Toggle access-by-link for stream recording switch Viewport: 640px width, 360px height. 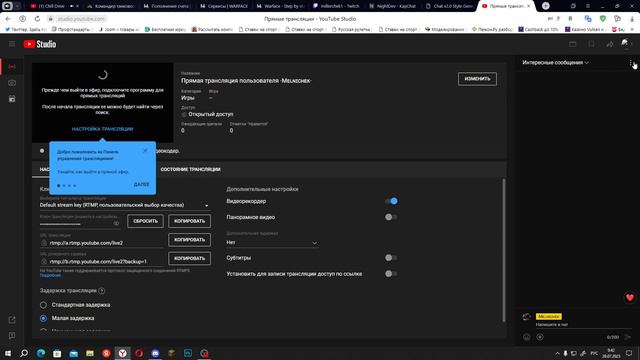391,274
